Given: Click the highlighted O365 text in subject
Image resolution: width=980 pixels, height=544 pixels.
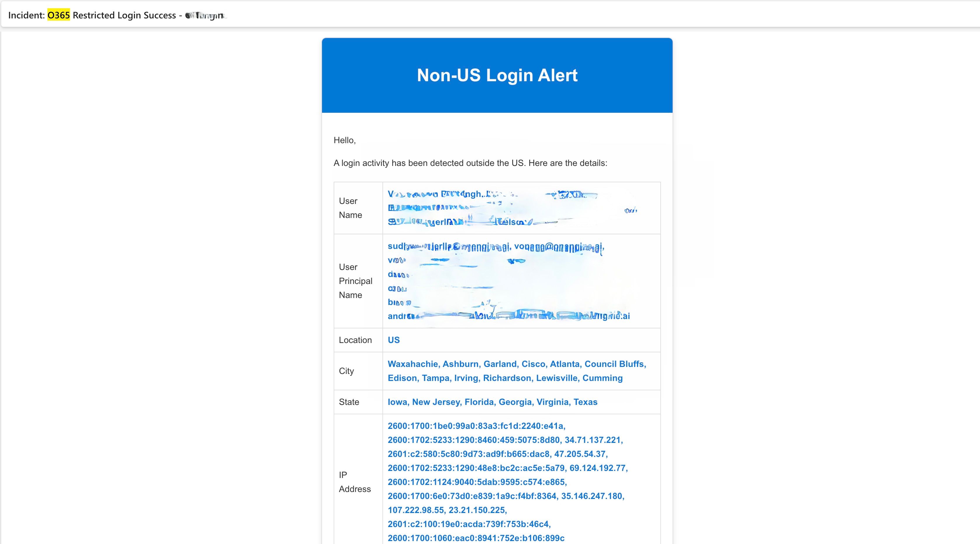Looking at the screenshot, I should (x=58, y=15).
